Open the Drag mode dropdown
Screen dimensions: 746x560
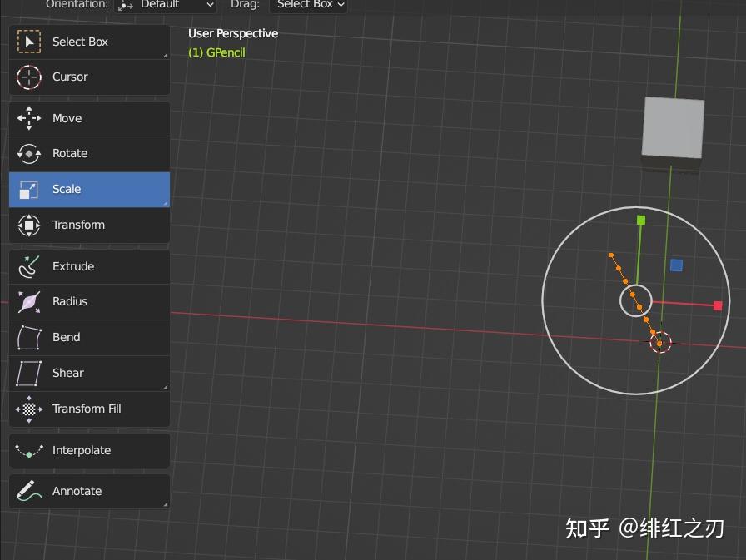coord(309,5)
